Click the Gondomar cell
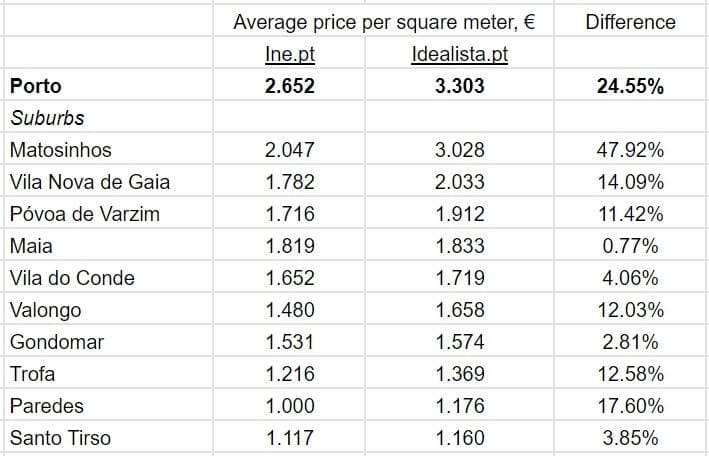This screenshot has height=456, width=709. (x=56, y=342)
